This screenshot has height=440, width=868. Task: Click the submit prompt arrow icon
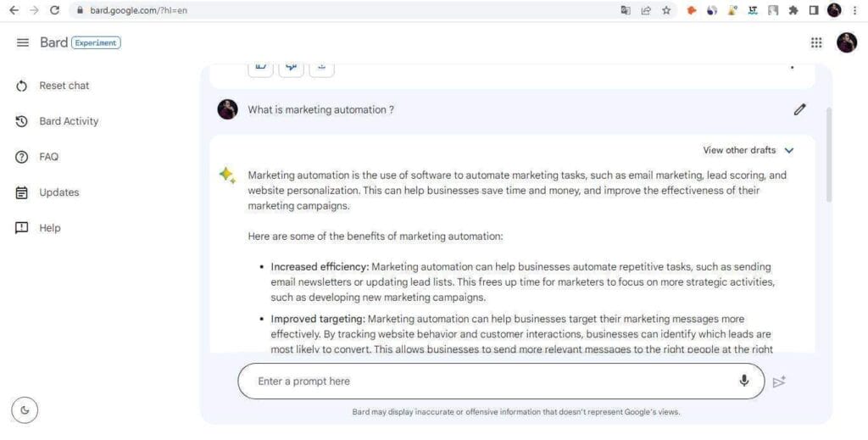[779, 382]
